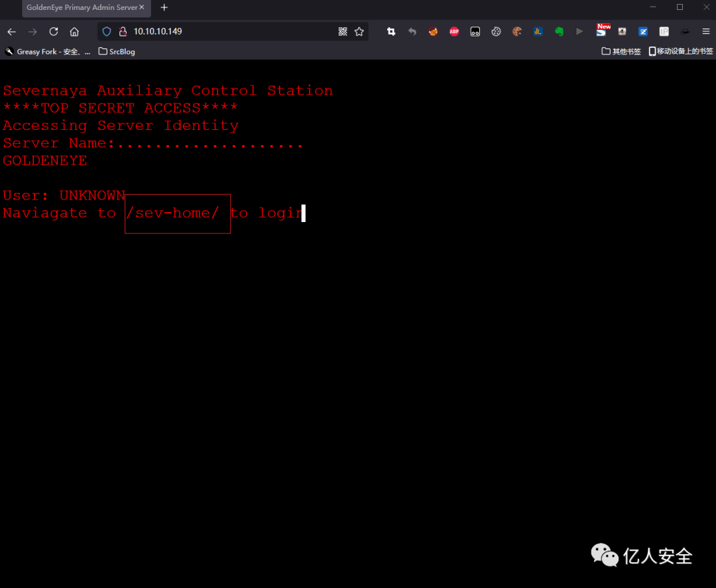
Task: Show site security info via the lock icon
Action: pos(123,32)
